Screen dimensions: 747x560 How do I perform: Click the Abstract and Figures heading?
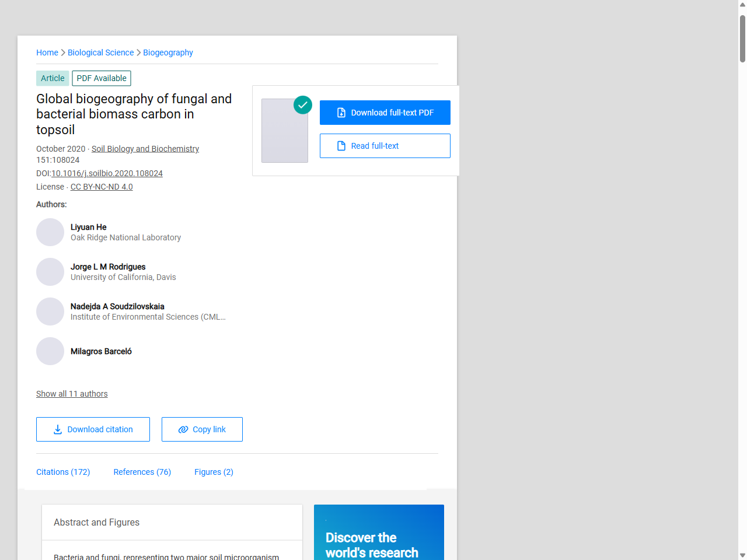tap(96, 523)
